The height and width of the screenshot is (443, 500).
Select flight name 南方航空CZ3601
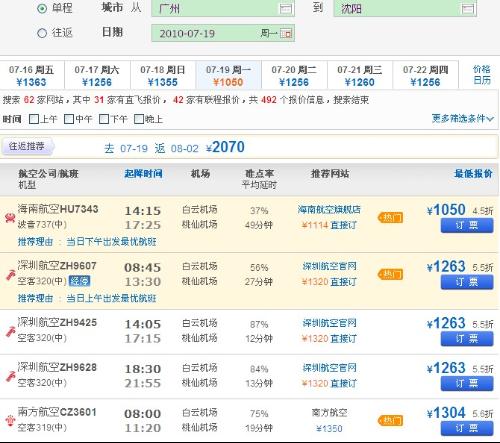point(57,412)
